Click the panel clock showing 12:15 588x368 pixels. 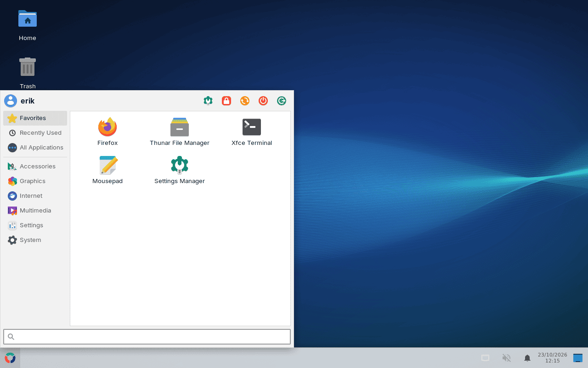(x=553, y=358)
